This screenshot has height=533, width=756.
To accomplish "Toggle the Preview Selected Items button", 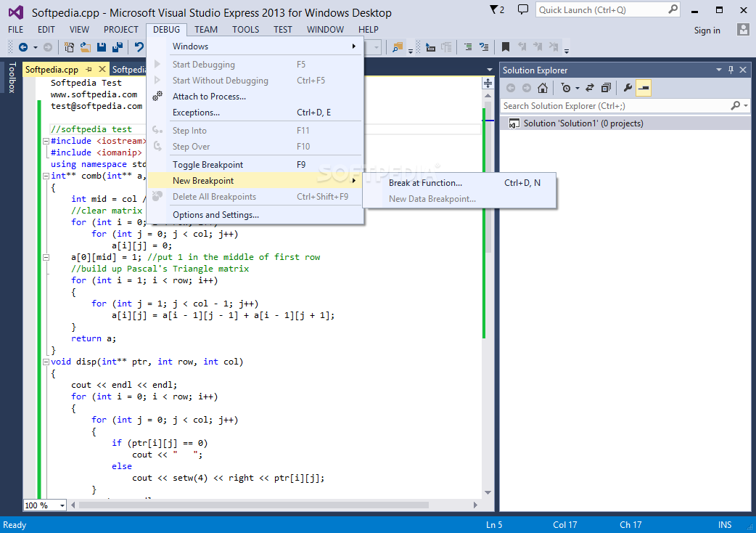I will (644, 88).
